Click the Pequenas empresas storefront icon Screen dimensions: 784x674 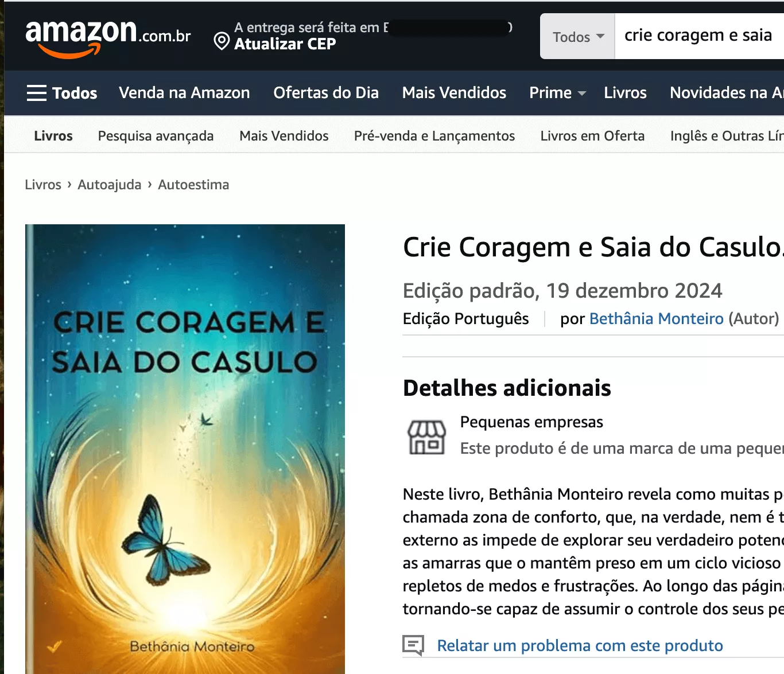coord(426,437)
